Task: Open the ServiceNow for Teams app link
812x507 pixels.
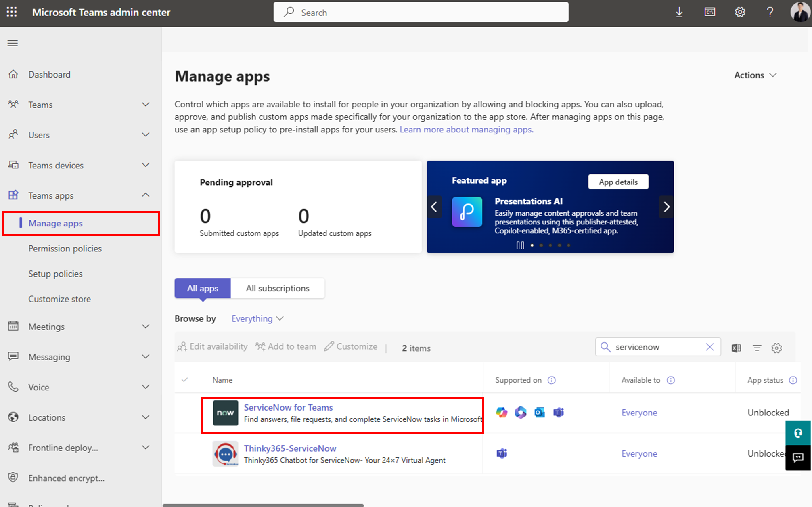Action: pyautogui.click(x=288, y=407)
